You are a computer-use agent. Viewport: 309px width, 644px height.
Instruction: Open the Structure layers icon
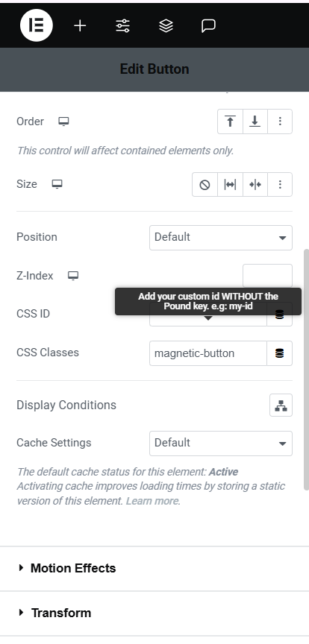(166, 26)
